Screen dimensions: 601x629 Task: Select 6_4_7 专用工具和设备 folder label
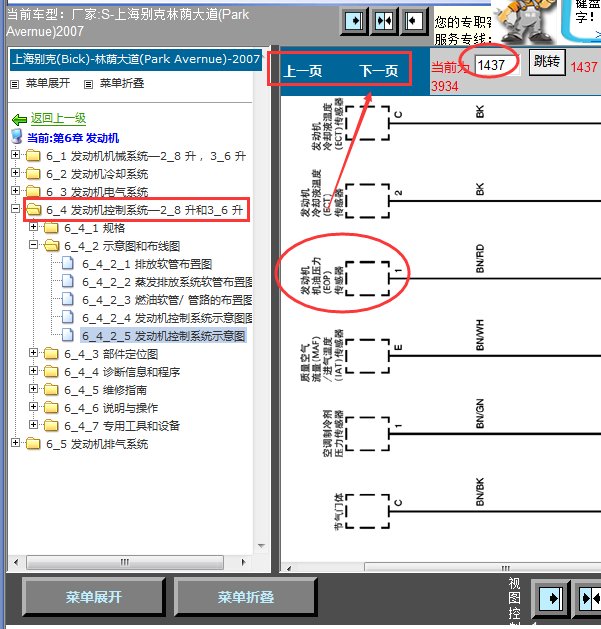122,426
